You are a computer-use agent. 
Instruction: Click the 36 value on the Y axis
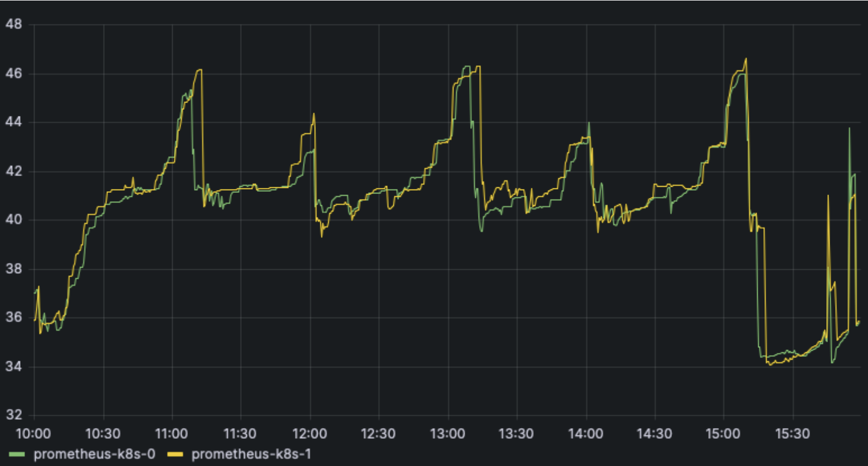(x=13, y=318)
